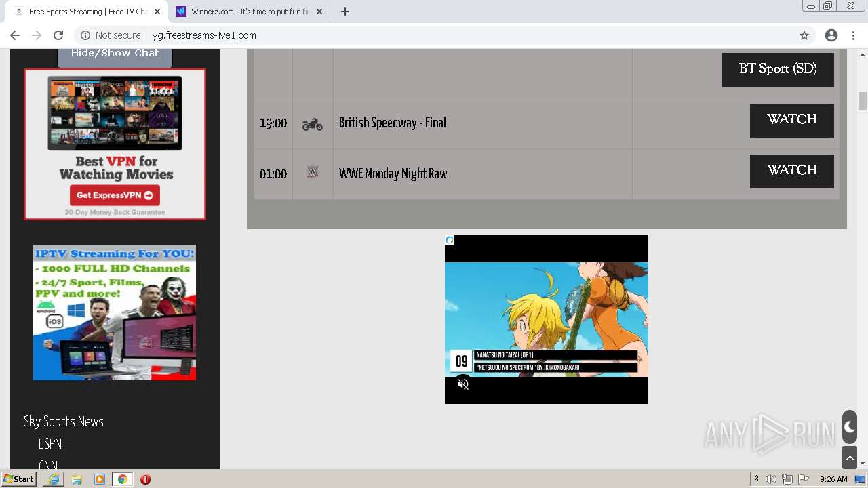Go forward to the next page
The width and height of the screenshot is (868, 488).
coord(37,35)
